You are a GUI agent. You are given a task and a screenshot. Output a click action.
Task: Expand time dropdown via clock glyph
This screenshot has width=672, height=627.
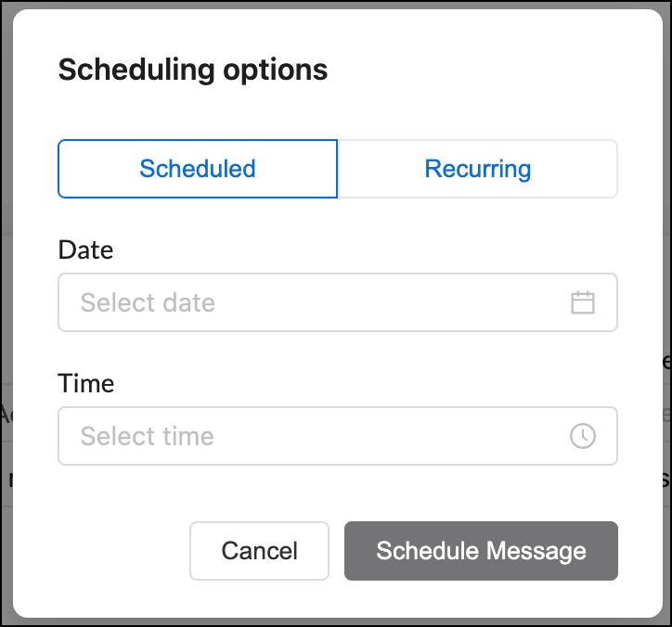click(582, 436)
